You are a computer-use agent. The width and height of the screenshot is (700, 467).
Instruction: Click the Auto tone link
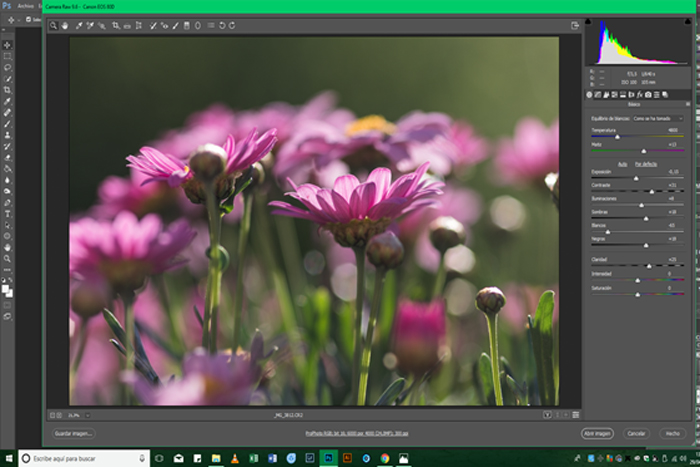point(622,163)
